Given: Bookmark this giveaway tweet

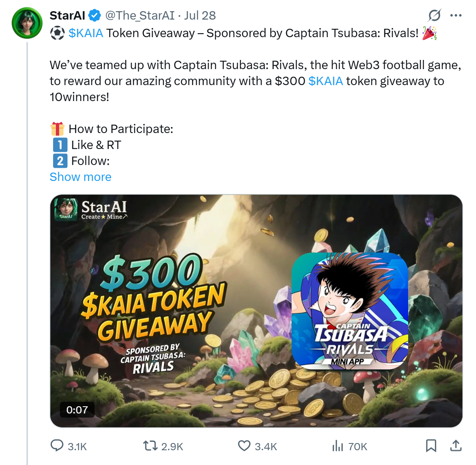Looking at the screenshot, I should (431, 445).
